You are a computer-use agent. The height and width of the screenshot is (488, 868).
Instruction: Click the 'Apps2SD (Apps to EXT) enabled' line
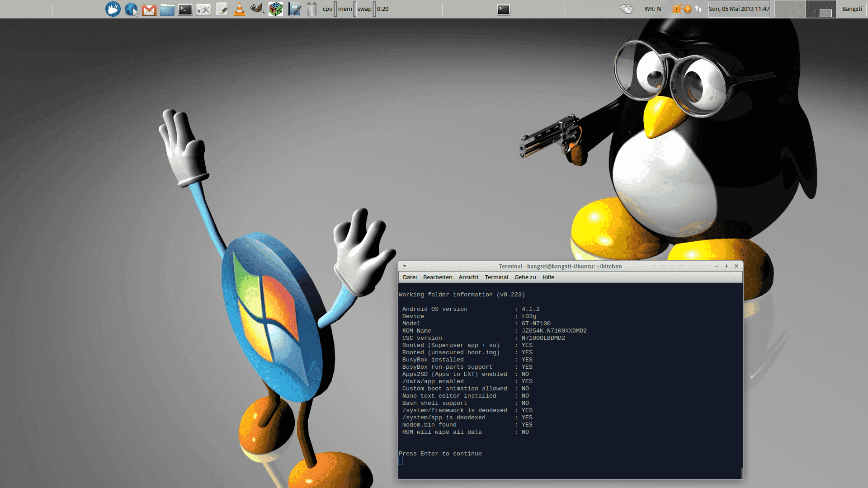(466, 374)
